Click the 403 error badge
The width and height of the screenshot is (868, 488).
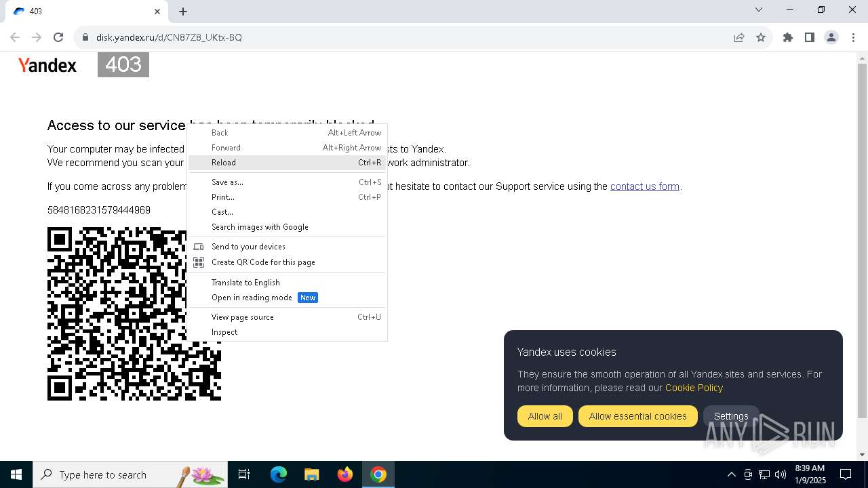tap(123, 65)
